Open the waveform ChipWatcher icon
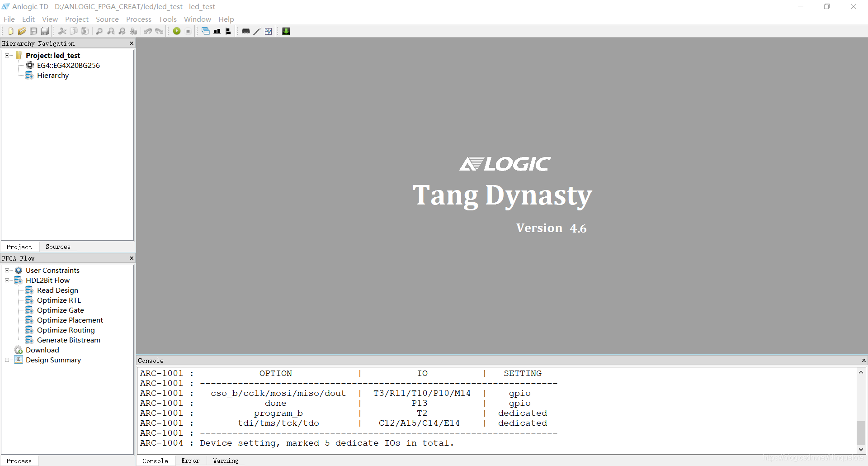 269,31
